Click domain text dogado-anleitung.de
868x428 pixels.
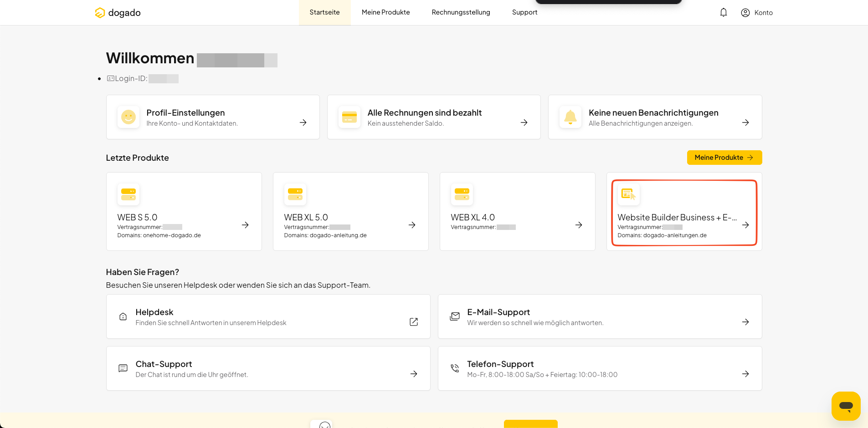[x=338, y=235]
